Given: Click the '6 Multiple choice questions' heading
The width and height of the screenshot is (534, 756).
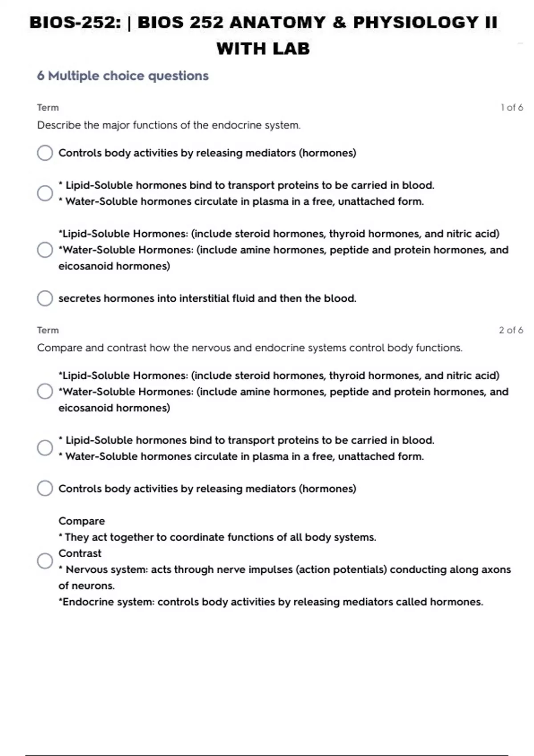Looking at the screenshot, I should click(123, 76).
